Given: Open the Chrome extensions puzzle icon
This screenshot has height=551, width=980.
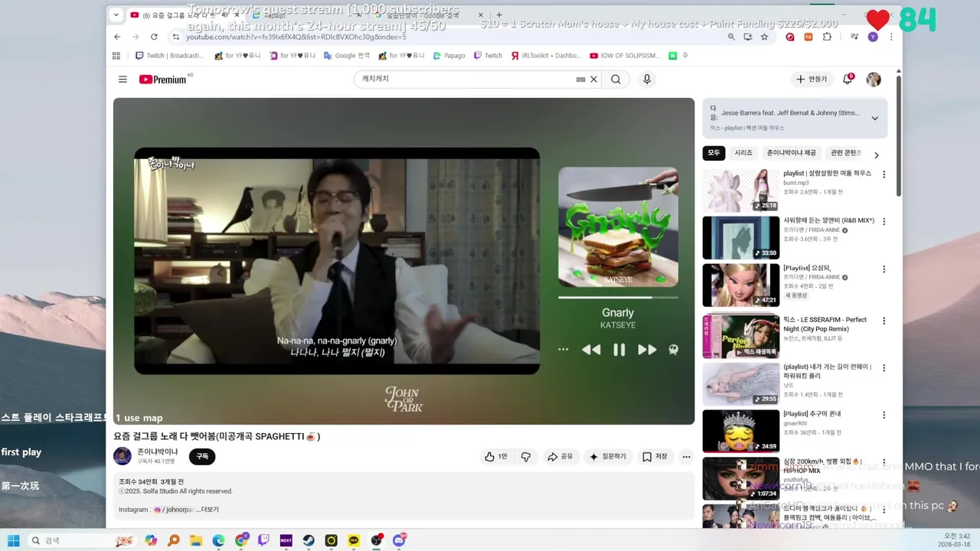Looking at the screenshot, I should [827, 37].
